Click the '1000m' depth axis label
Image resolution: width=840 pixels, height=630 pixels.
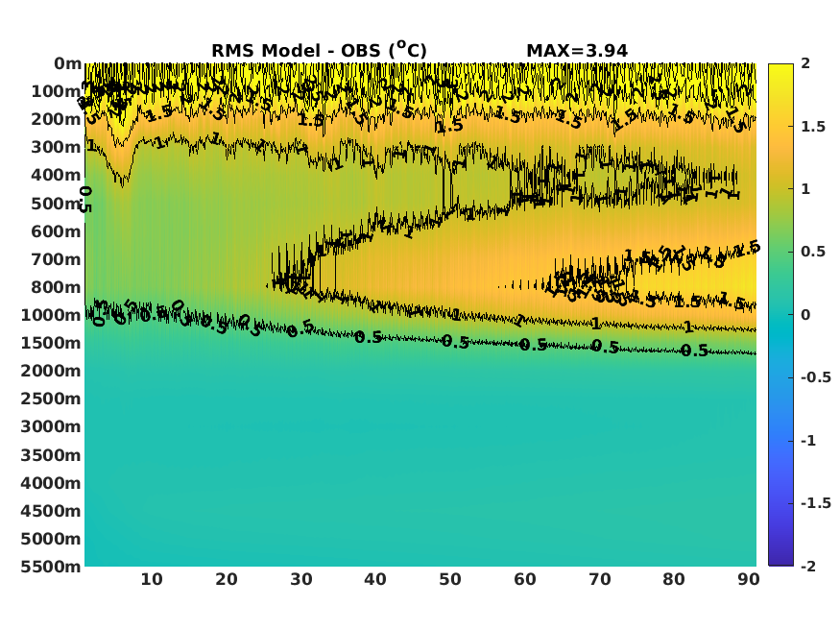click(51, 314)
